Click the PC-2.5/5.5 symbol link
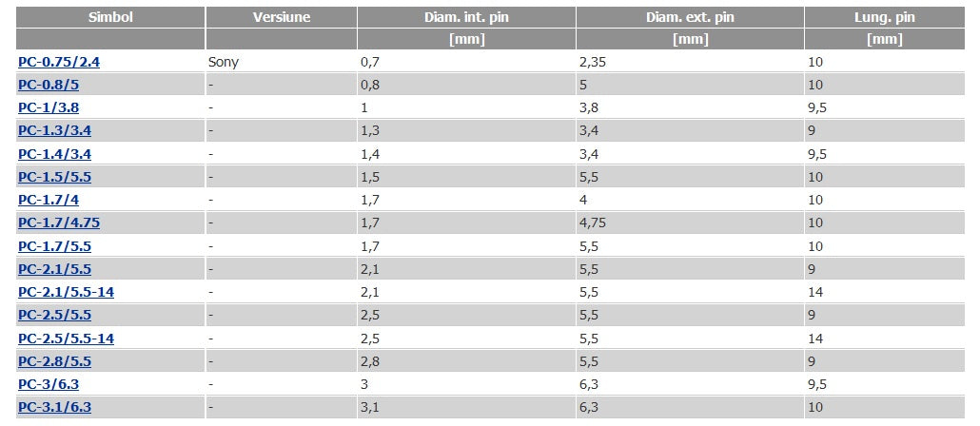The height and width of the screenshot is (426, 980). (54, 316)
